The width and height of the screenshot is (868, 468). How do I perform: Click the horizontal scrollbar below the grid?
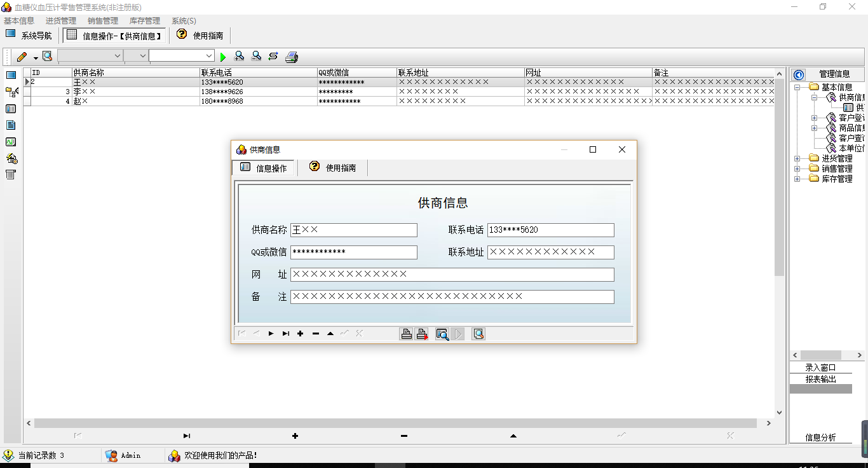click(398, 423)
